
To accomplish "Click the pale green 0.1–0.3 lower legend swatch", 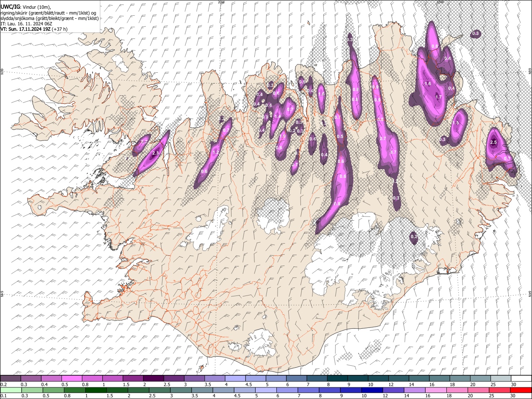I will pyautogui.click(x=11, y=390).
